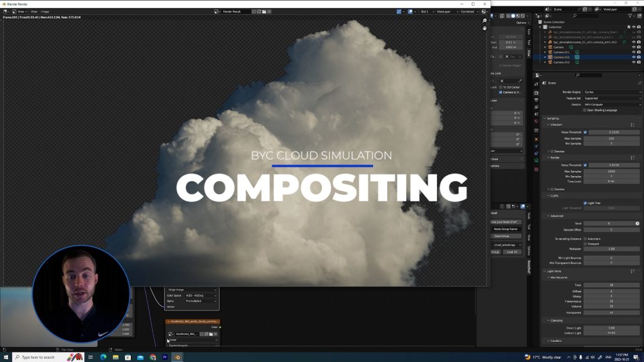Open the Render sampling presets icon

pos(633,158)
